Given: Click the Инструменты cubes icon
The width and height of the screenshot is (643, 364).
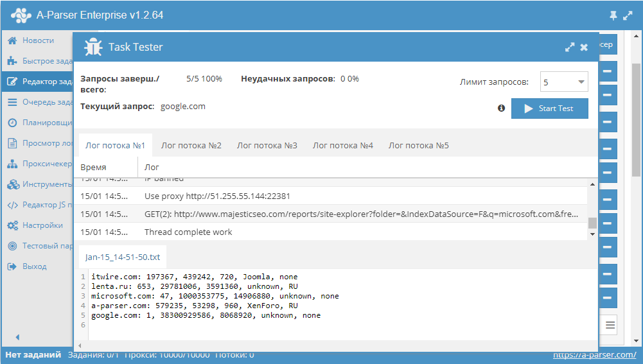Looking at the screenshot, I should click(x=13, y=184).
